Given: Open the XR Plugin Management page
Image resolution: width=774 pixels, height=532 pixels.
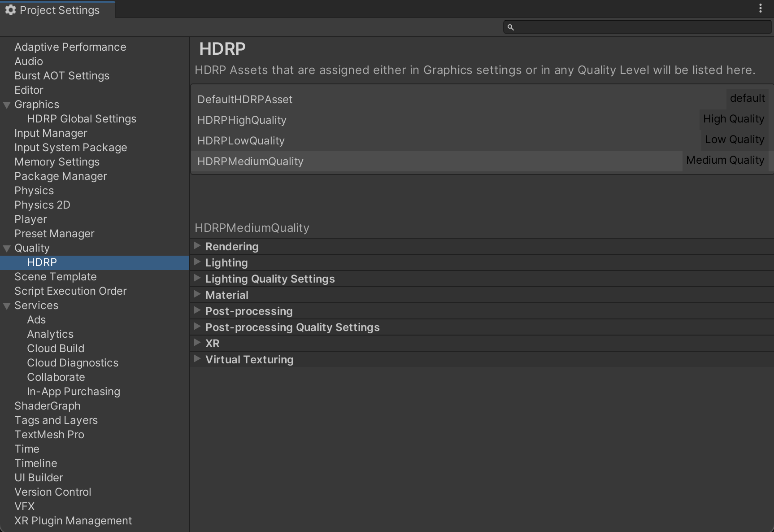Looking at the screenshot, I should pos(73,520).
